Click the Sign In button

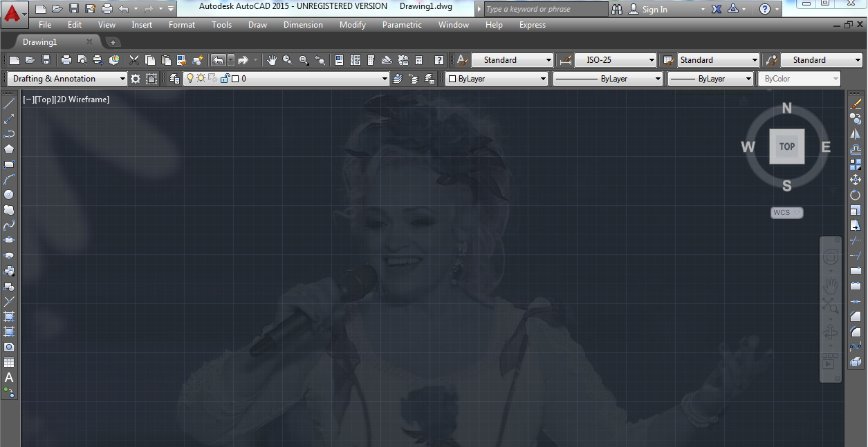pyautogui.click(x=648, y=9)
